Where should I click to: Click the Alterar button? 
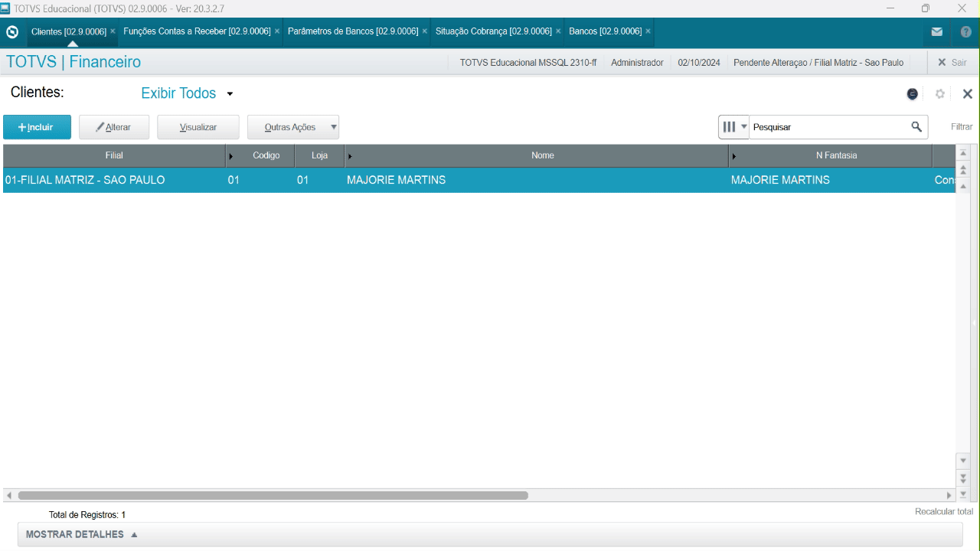point(114,127)
